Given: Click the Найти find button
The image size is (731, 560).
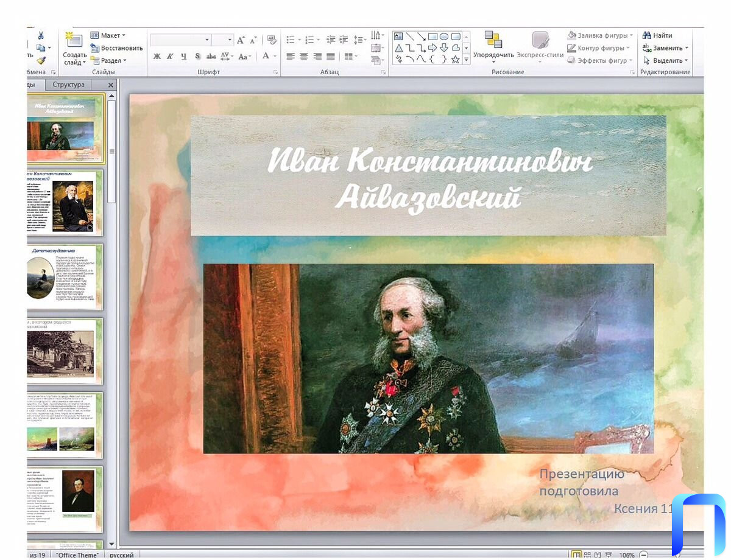Looking at the screenshot, I should click(x=658, y=35).
